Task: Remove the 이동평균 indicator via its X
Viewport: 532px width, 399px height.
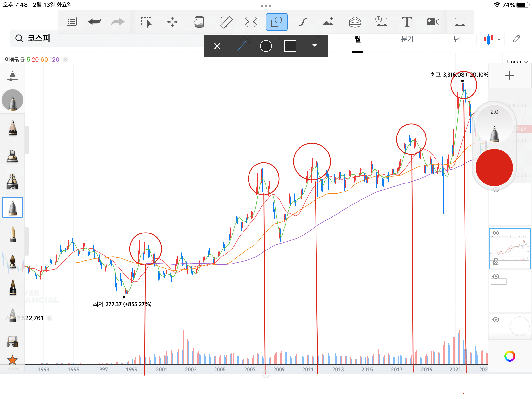Action: [x=65, y=60]
